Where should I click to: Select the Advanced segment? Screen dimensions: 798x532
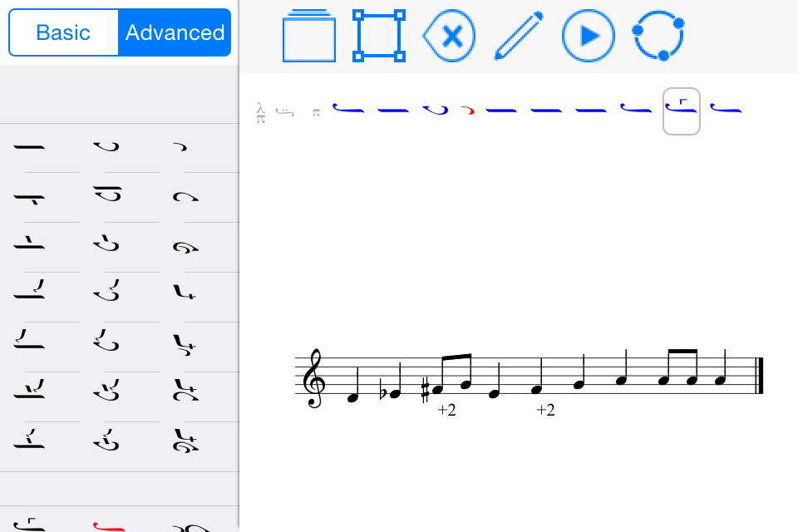(175, 32)
